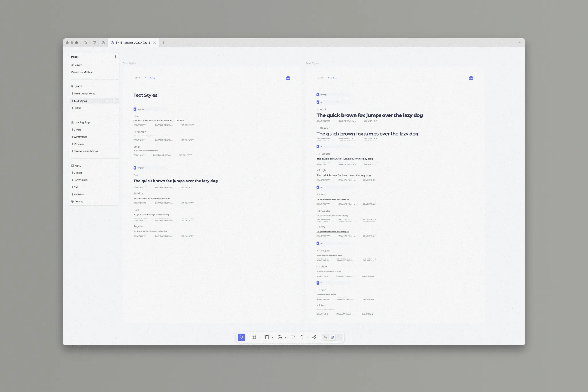Open a new tab with plus icon
Image resolution: width=588 pixels, height=392 pixels.
[x=163, y=43]
